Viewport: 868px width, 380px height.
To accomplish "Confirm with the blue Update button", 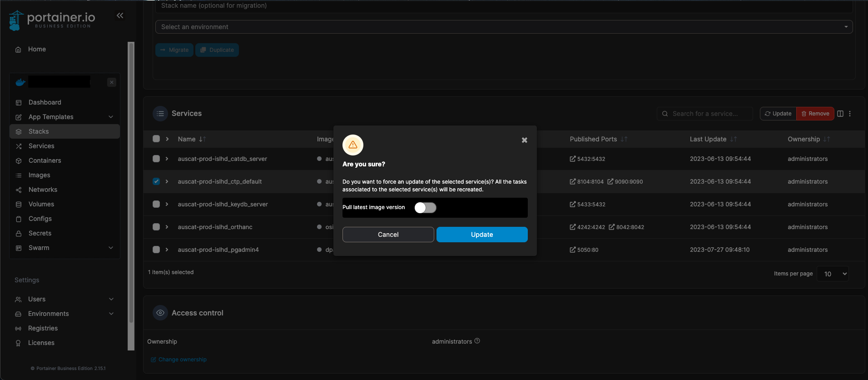I will pyautogui.click(x=482, y=235).
